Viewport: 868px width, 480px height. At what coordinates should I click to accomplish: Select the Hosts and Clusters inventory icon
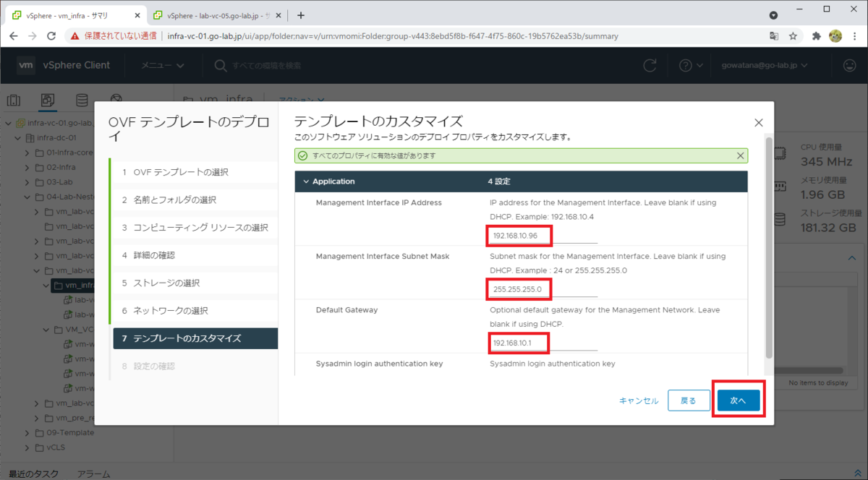point(14,100)
